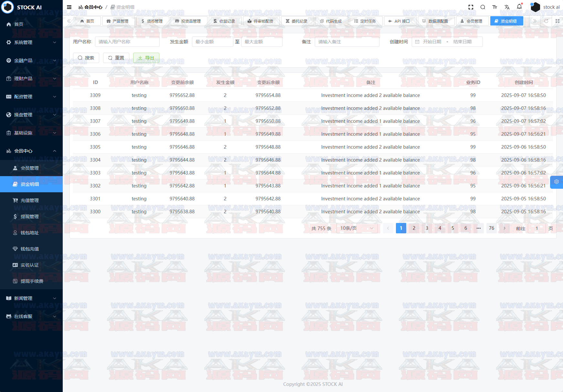Go to page 76 in pagination
Viewport: 563px width, 392px height.
[x=491, y=228]
